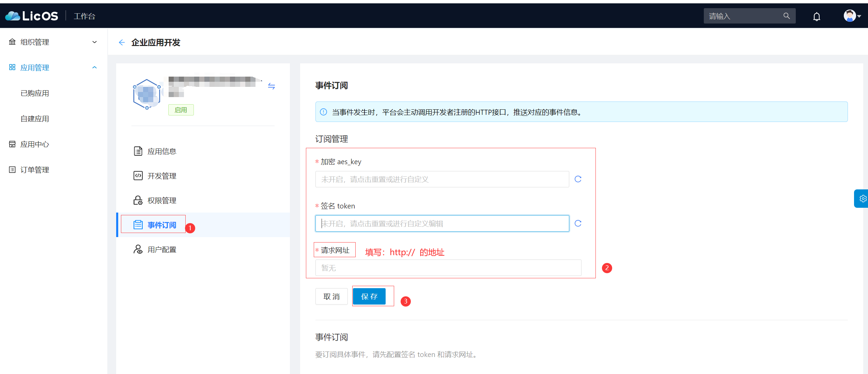Screen dimensions: 868x374
Task: Reset the aes_key with refresh icon
Action: 578,179
